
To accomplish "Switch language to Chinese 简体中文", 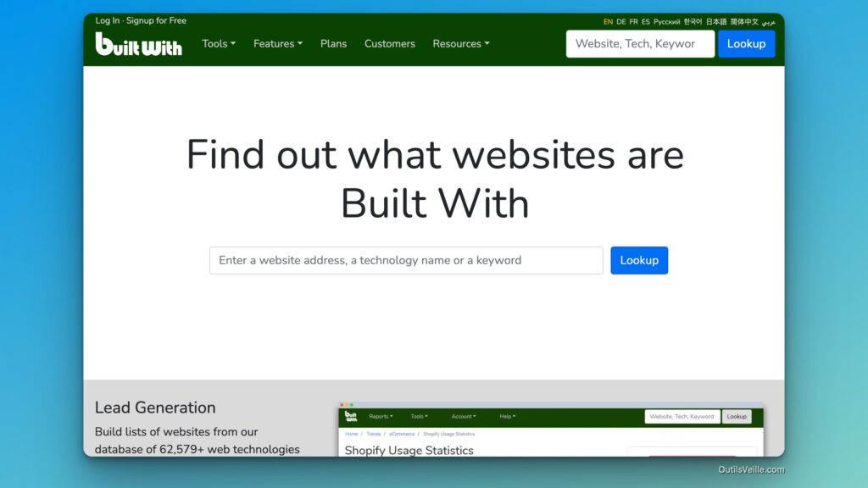I will [x=744, y=22].
